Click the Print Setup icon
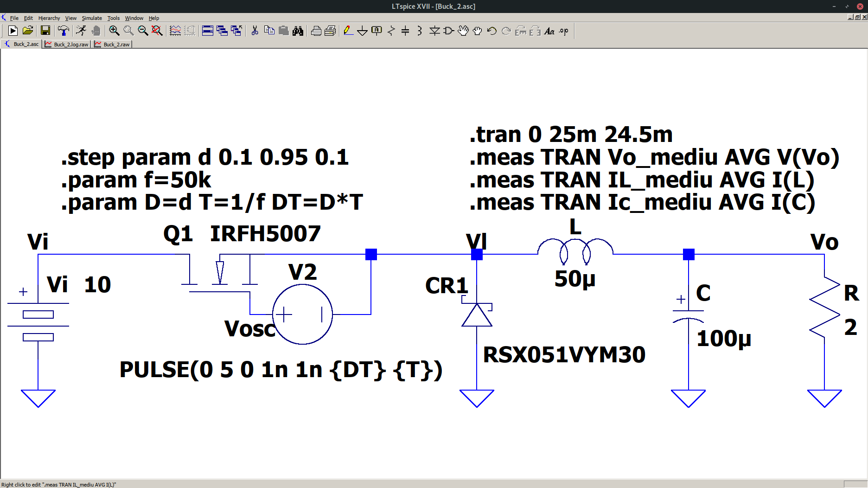 click(331, 31)
